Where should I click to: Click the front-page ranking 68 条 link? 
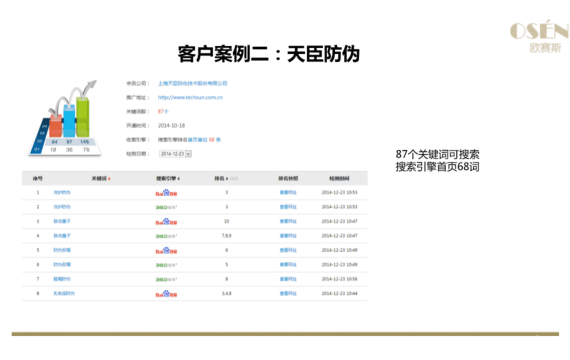pos(204,140)
